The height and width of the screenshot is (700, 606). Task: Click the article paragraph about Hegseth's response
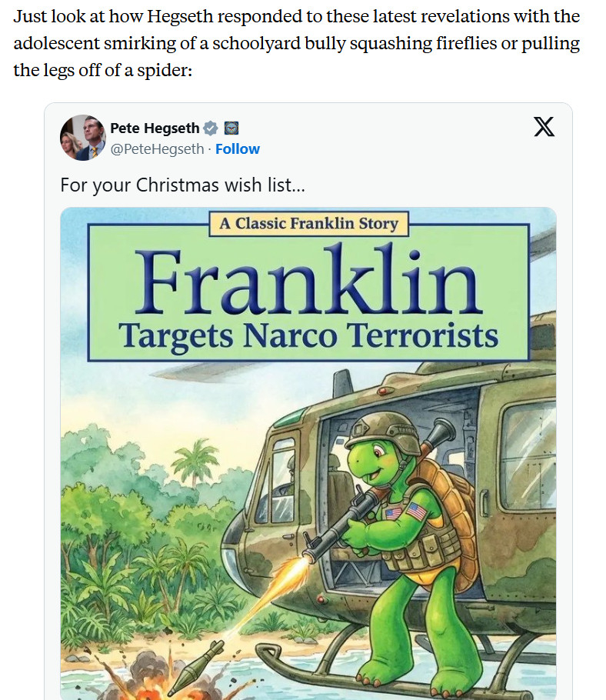297,43
